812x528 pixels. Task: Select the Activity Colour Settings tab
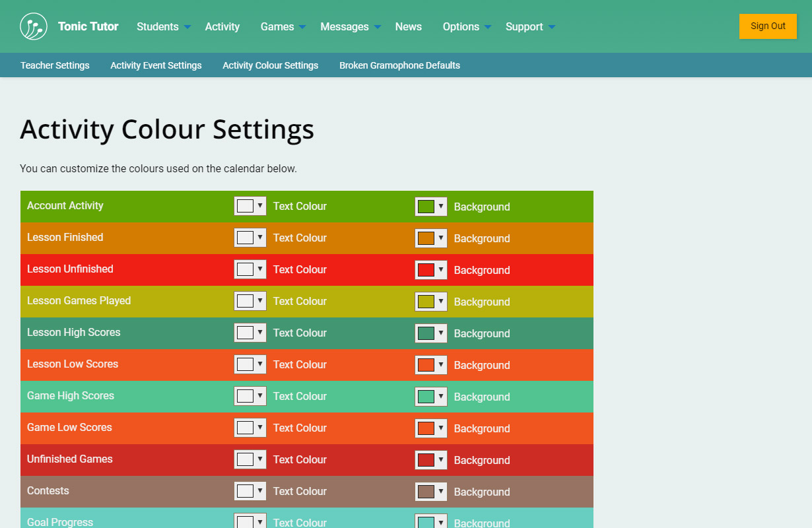270,65
